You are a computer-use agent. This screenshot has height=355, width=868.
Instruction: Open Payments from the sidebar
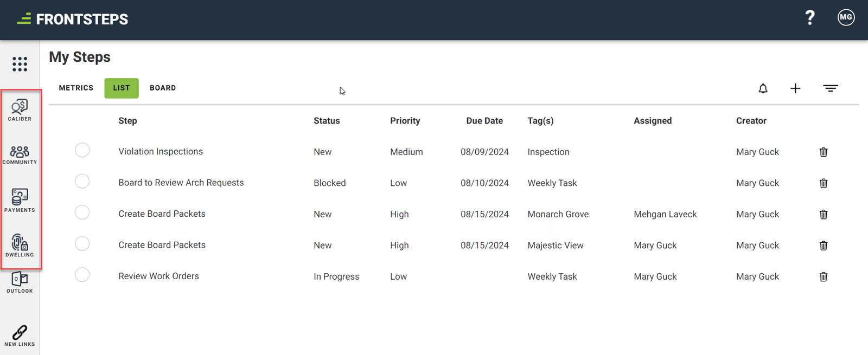pyautogui.click(x=20, y=201)
